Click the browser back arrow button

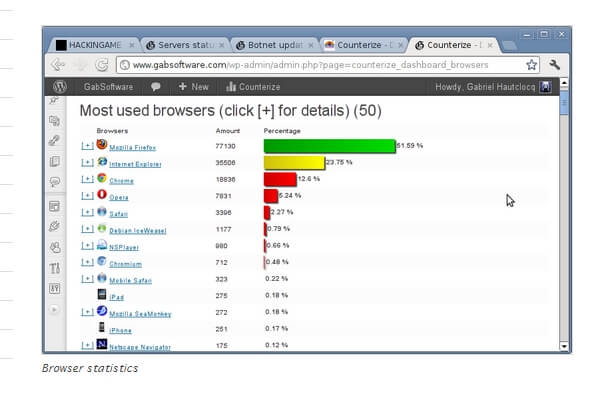[x=58, y=65]
